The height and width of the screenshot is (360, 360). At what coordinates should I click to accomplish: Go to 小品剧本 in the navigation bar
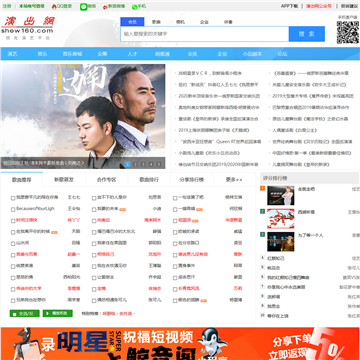pos(252,54)
